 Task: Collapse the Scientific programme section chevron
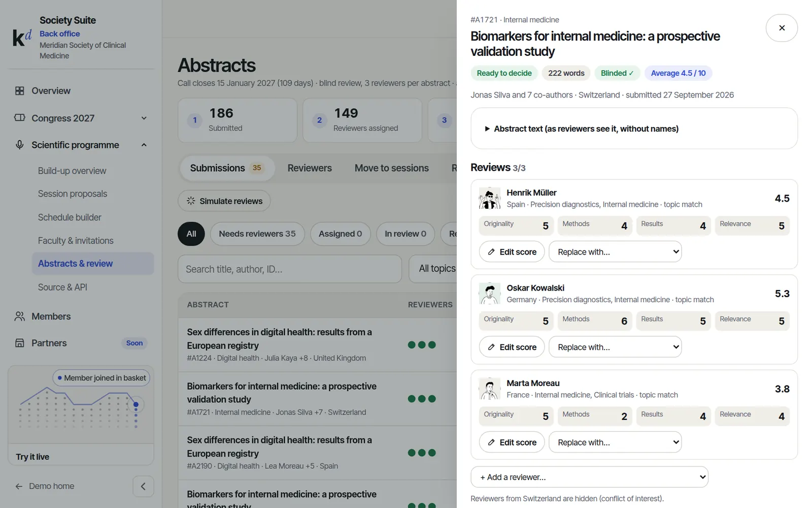144,145
